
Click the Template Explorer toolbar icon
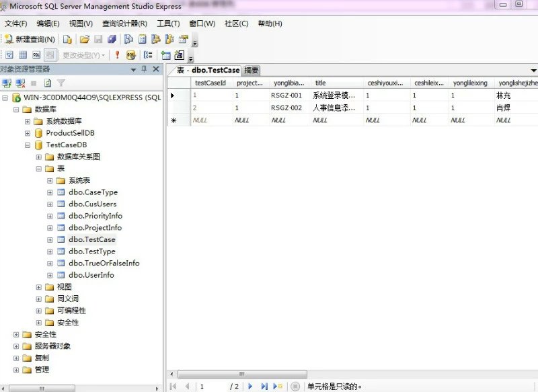[169, 40]
